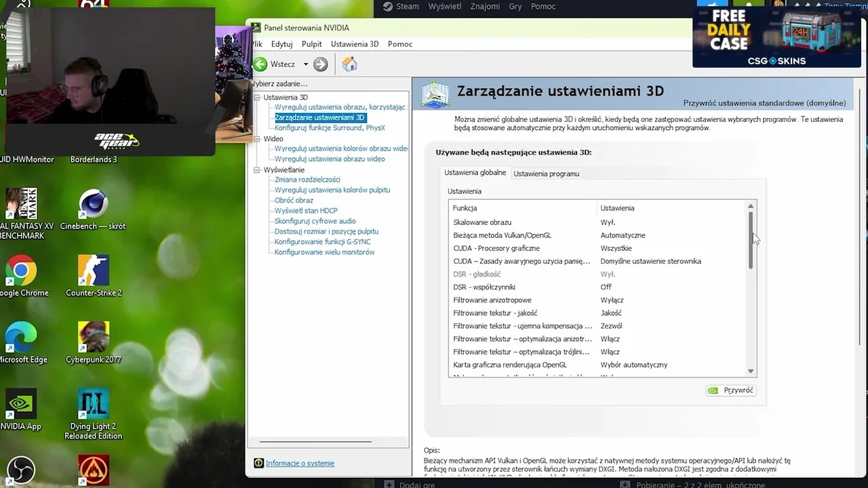Select Wyreguluj ustawienia obrazu, korzystając tree item
The height and width of the screenshot is (488, 868).
(340, 107)
